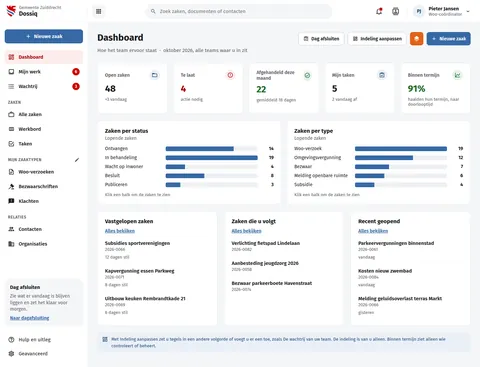480x367 pixels.
Task: Open case Kapvergunning essen Parkweg
Action: (139, 271)
